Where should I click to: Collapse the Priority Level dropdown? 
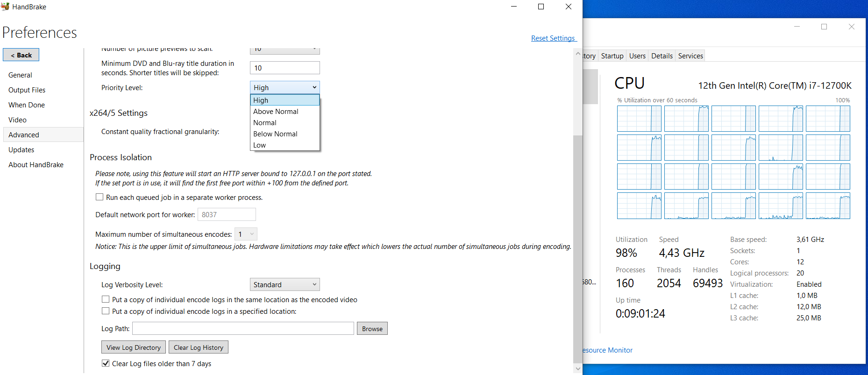tap(285, 87)
